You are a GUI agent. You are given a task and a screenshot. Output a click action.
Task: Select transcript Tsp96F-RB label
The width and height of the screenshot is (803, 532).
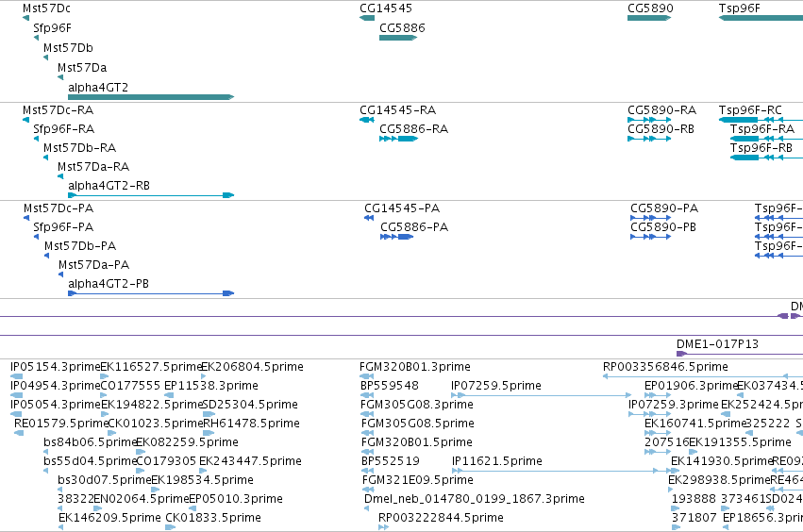pos(761,148)
